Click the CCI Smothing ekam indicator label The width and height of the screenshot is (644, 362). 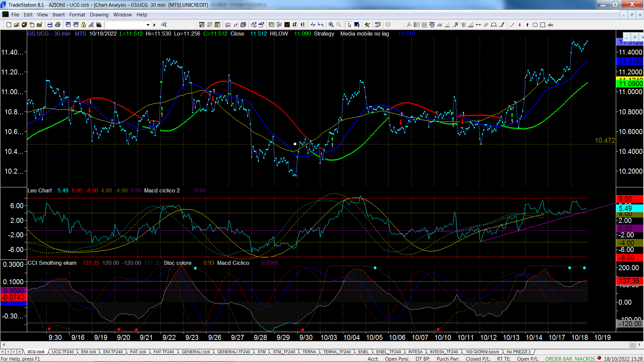pyautogui.click(x=52, y=263)
